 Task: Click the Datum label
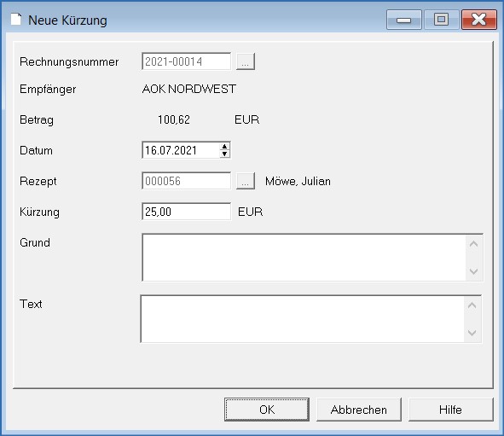[x=36, y=150]
